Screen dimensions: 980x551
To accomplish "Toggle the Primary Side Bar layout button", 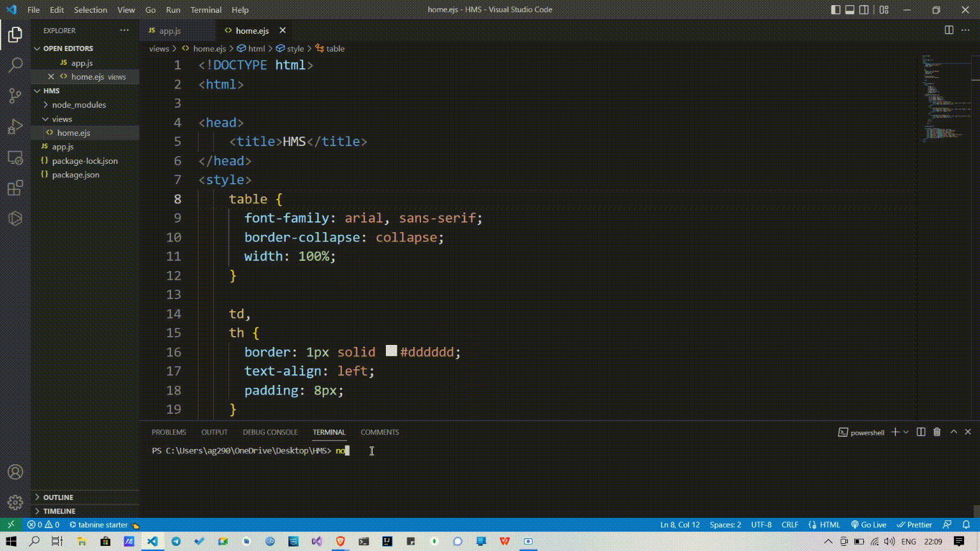I will (x=836, y=10).
